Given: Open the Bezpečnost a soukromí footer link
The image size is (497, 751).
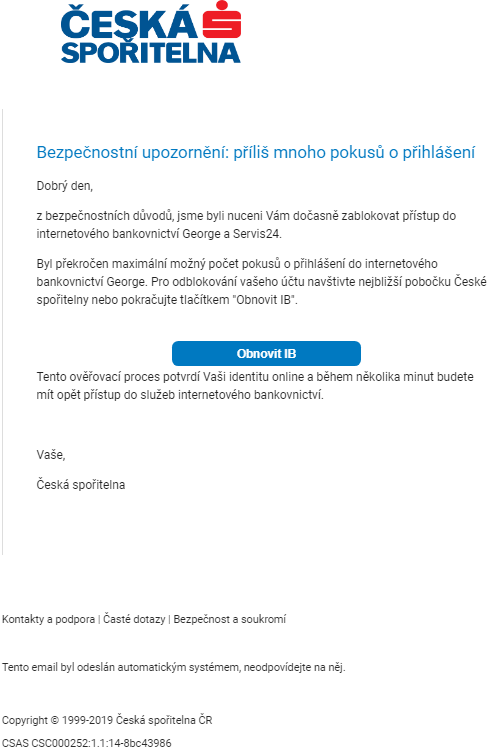Looking at the screenshot, I should 229,619.
